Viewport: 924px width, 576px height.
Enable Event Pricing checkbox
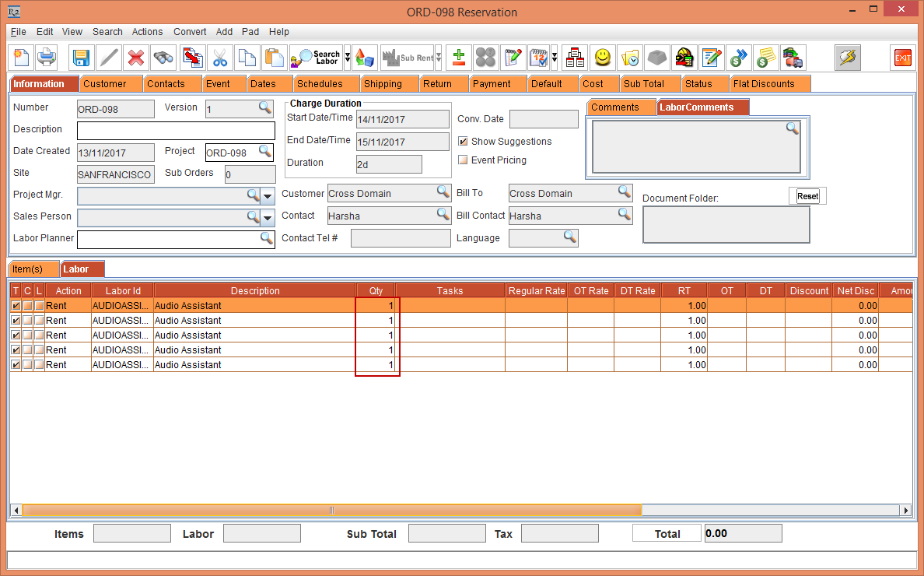464,160
